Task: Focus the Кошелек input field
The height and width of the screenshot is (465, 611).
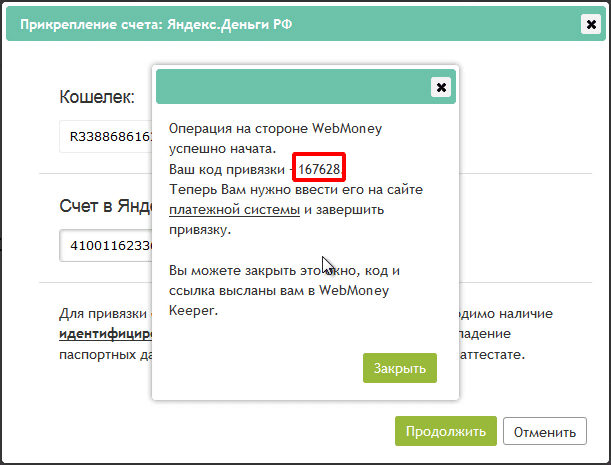Action: click(x=106, y=136)
